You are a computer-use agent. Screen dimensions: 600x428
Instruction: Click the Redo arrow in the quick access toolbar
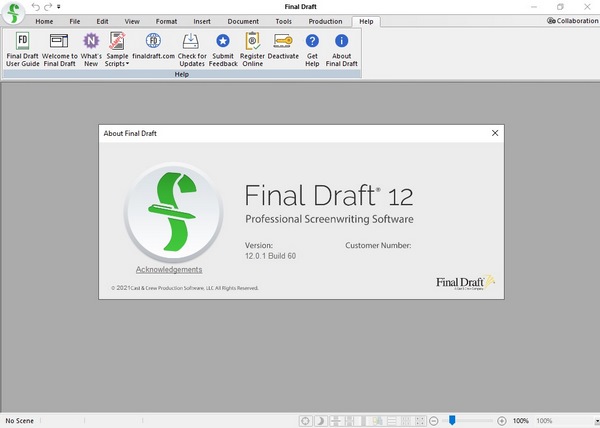point(48,7)
